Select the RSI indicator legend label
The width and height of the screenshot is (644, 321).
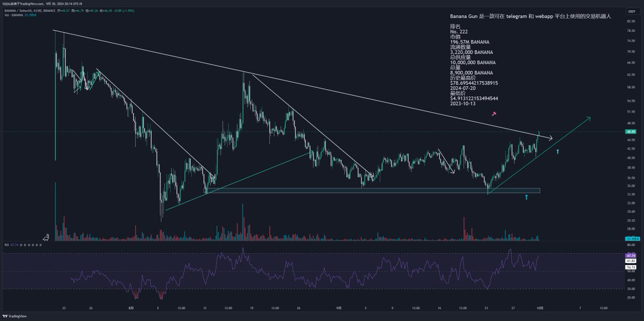[5, 244]
